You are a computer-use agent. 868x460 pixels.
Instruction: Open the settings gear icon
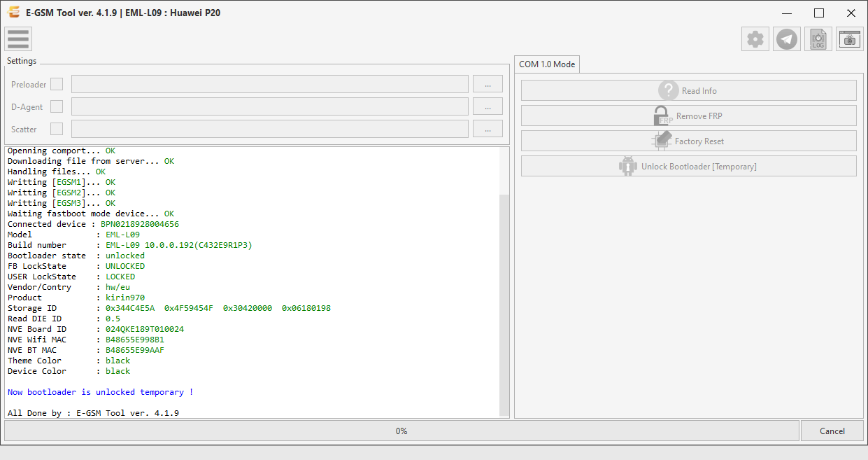pyautogui.click(x=755, y=39)
